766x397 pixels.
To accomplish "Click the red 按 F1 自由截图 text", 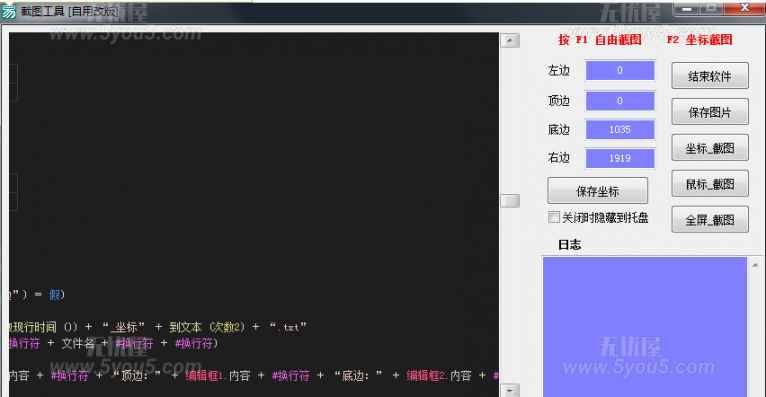I will point(600,40).
